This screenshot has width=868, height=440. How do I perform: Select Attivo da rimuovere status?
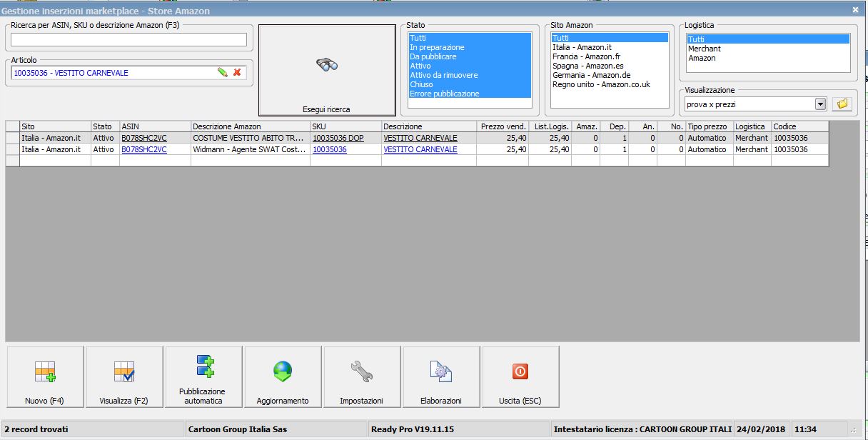pyautogui.click(x=470, y=75)
